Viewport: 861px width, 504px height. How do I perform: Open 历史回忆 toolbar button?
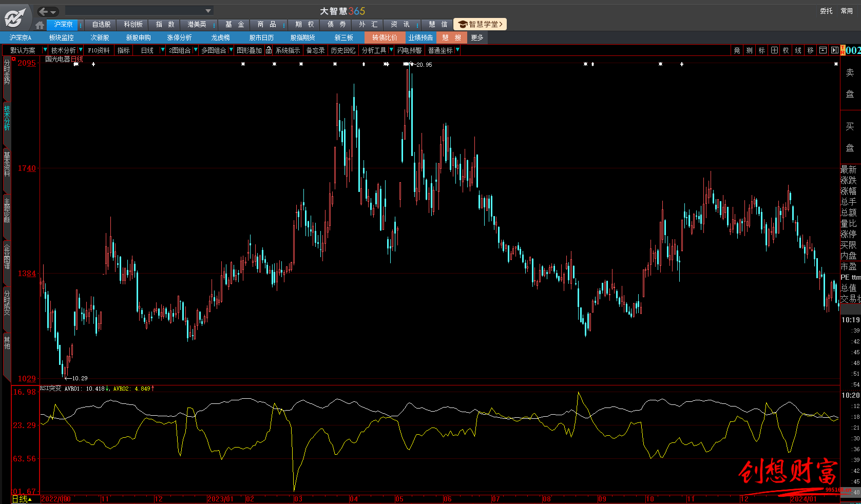coord(343,50)
